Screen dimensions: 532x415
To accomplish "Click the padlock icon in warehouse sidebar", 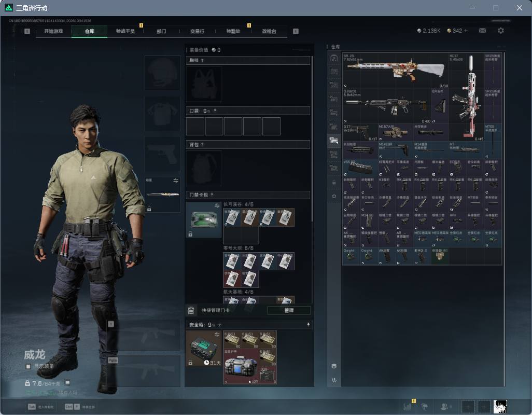I will click(x=334, y=183).
